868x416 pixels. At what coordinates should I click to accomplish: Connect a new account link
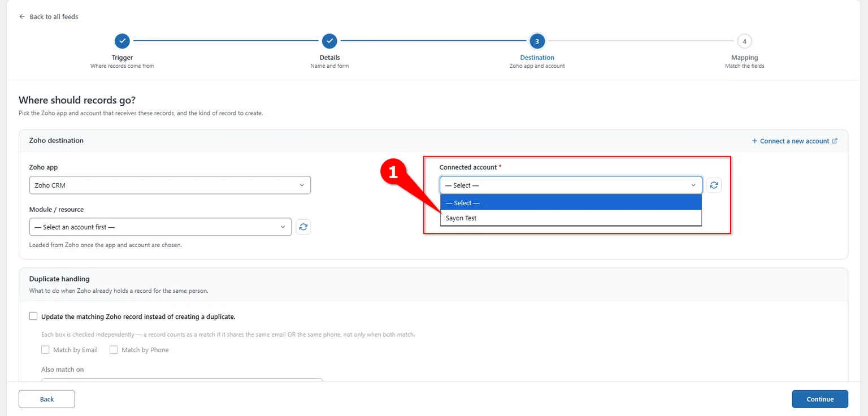click(795, 141)
